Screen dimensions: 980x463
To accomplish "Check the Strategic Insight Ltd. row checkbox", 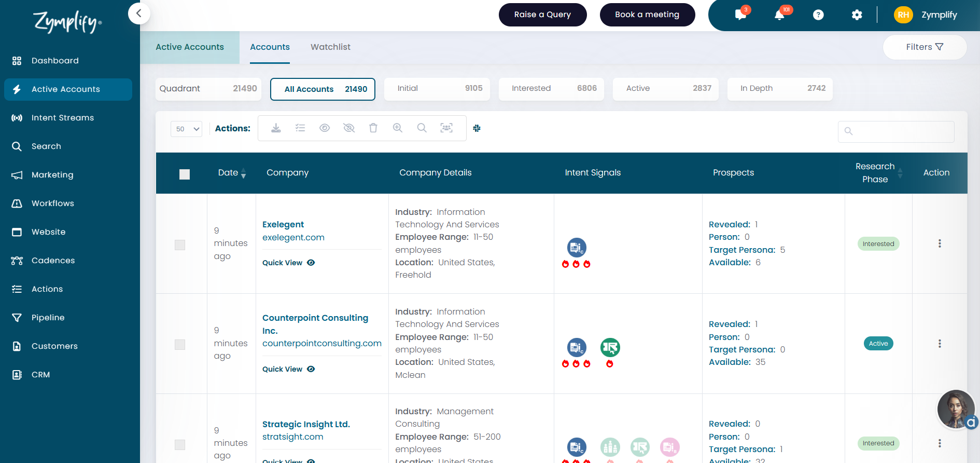I will [x=180, y=445].
